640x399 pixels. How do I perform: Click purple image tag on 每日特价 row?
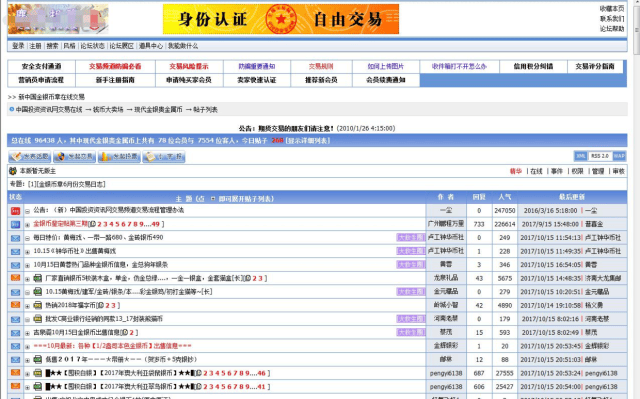411,237
